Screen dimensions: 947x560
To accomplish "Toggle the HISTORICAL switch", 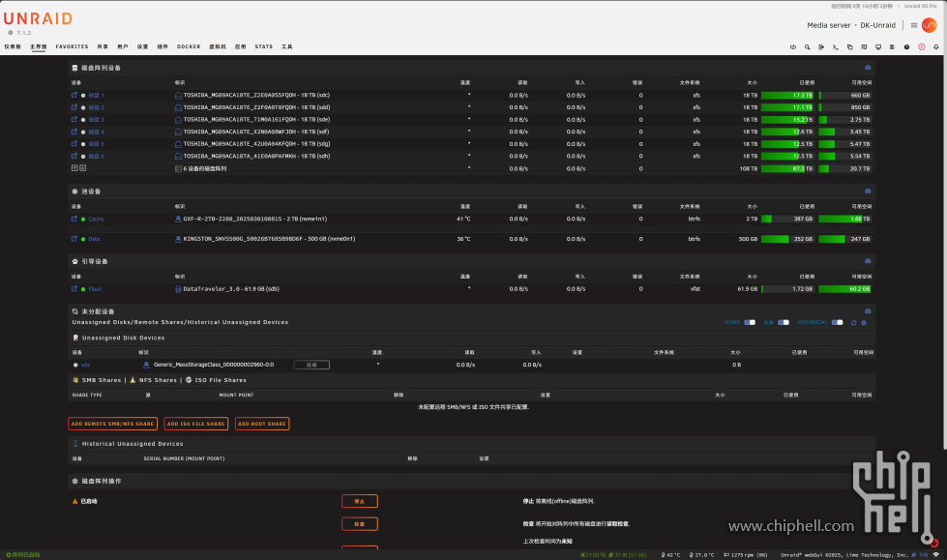I will (837, 322).
